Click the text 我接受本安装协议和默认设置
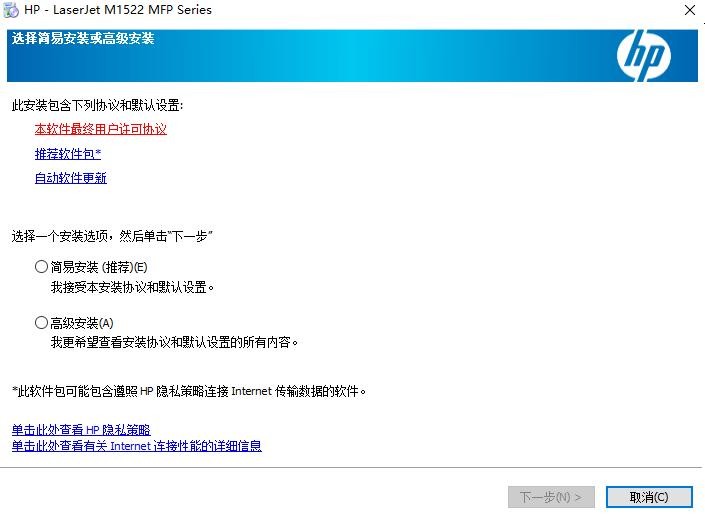This screenshot has height=523, width=705. coord(133,287)
